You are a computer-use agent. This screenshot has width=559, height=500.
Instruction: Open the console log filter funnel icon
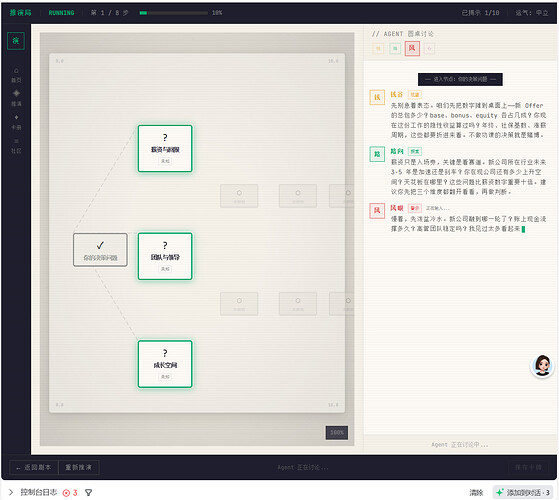tap(88, 493)
